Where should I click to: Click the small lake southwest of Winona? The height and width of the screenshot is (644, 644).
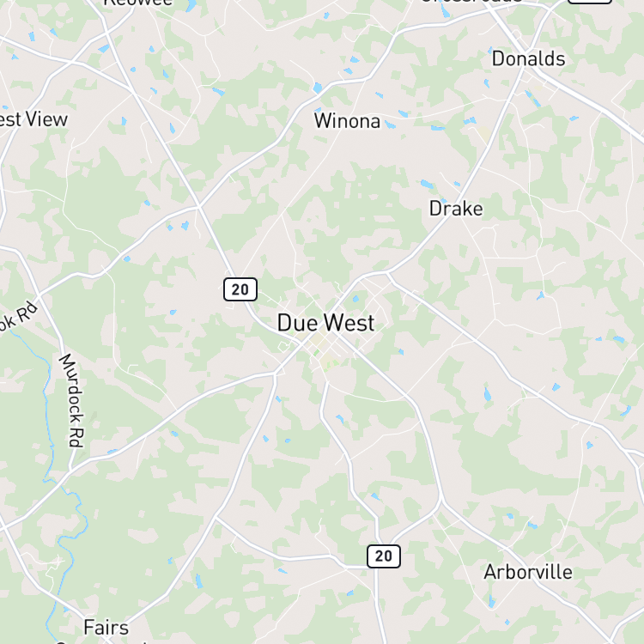[318, 88]
